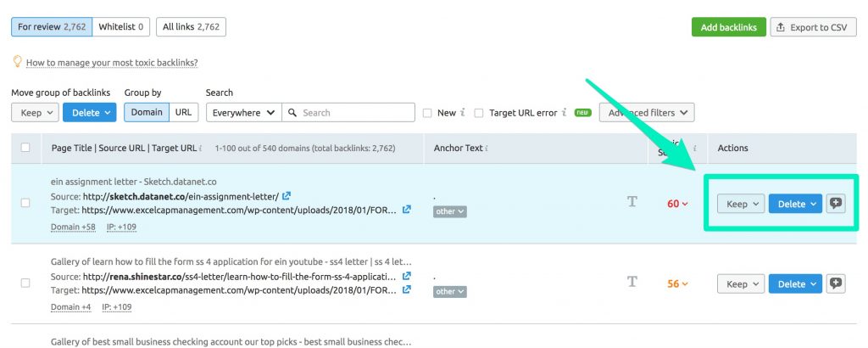Click Domain +4 link
The image size is (868, 348).
pyautogui.click(x=71, y=307)
